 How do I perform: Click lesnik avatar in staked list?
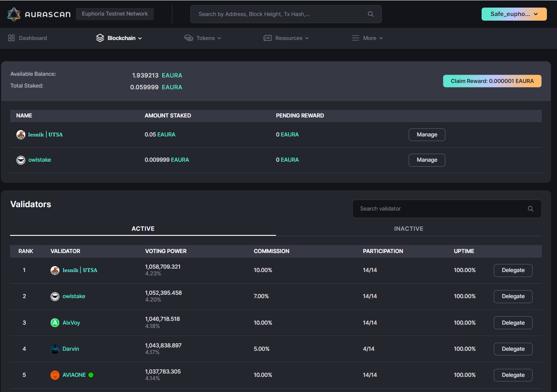21,135
